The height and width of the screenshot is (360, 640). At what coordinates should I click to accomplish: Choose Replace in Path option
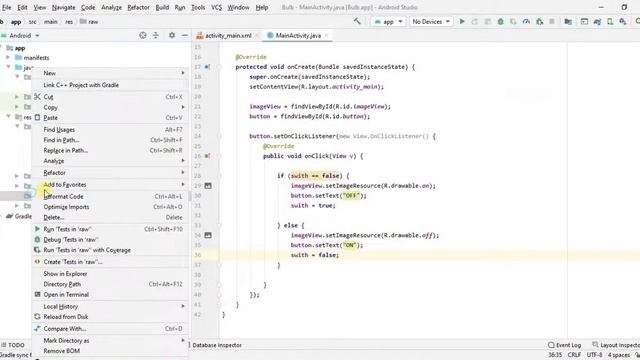click(110, 150)
